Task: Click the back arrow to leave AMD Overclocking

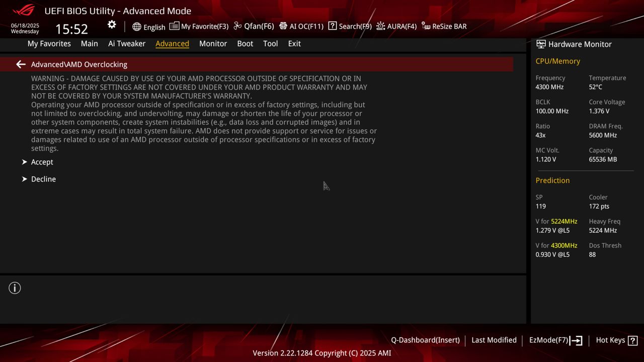Action: click(20, 64)
